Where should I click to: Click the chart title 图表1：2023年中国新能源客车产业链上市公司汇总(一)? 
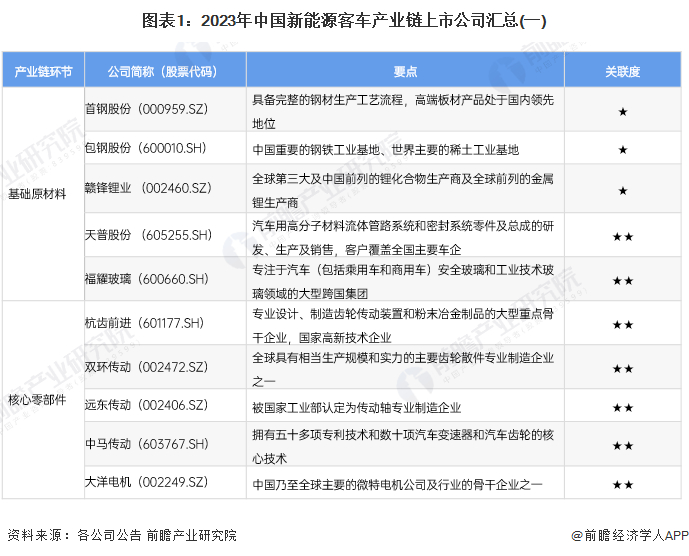(x=344, y=21)
